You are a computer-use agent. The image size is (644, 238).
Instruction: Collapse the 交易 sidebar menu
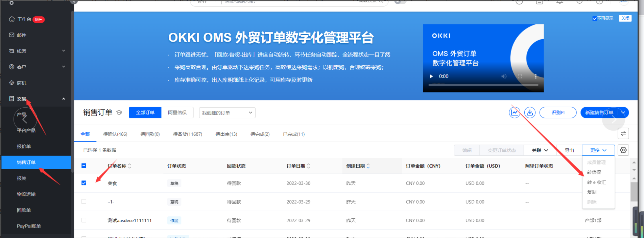64,99
